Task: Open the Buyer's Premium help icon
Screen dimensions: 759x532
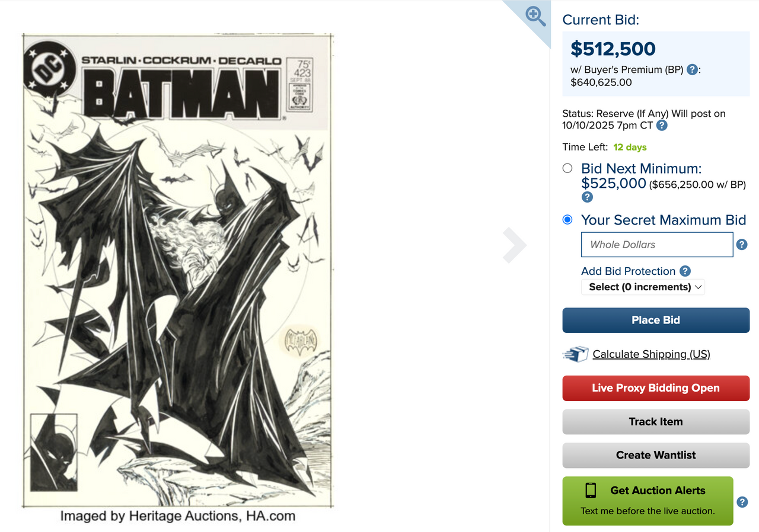Action: (x=691, y=70)
